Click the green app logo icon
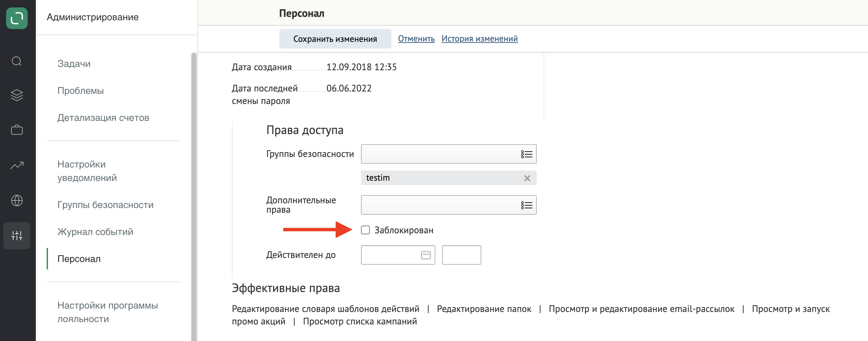Screen dimensions: 868x341 17,18
